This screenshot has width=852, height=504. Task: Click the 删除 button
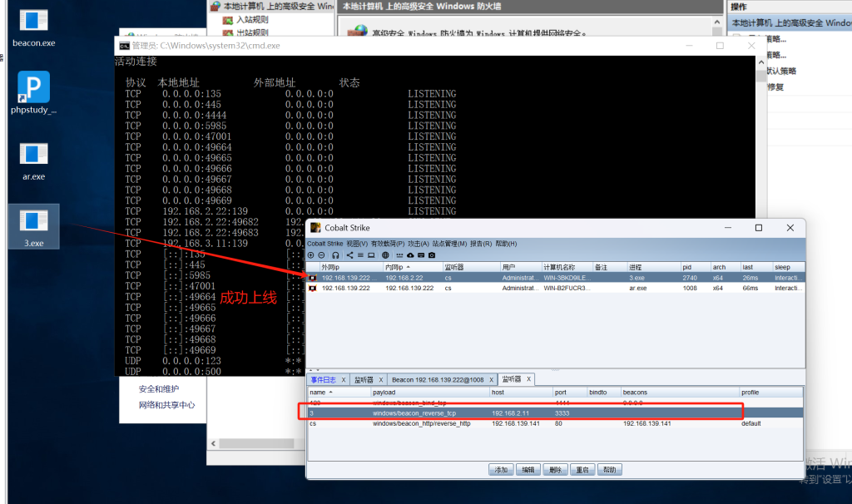555,470
